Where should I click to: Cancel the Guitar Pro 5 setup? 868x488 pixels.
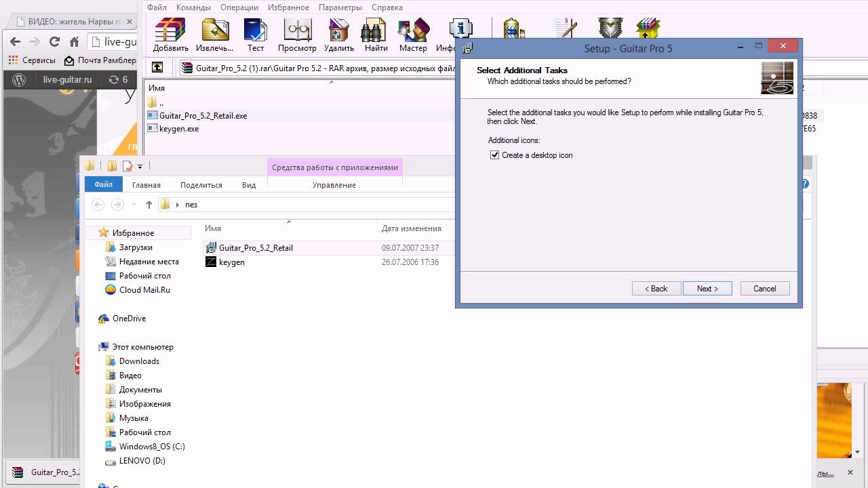[765, 289]
